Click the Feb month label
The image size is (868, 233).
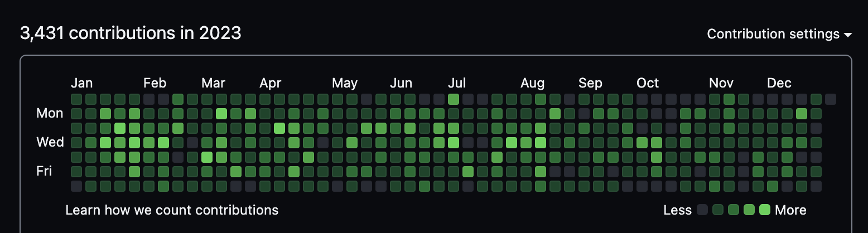(155, 84)
